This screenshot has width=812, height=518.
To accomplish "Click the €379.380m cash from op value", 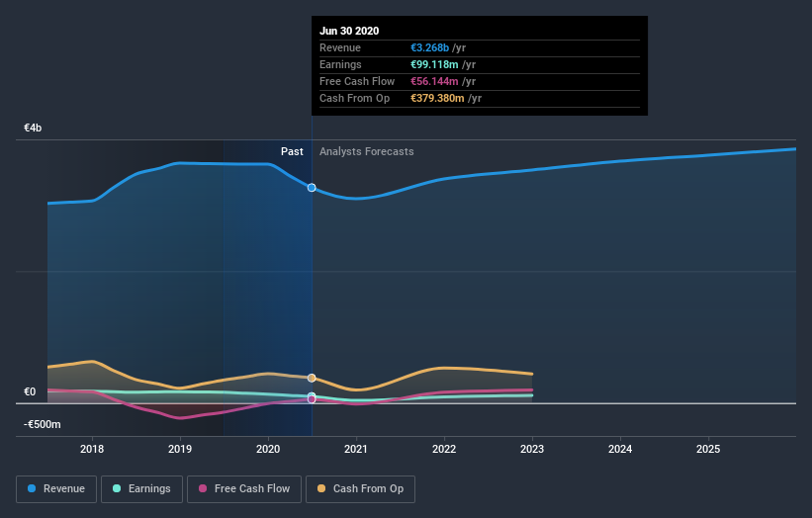I will pos(437,98).
